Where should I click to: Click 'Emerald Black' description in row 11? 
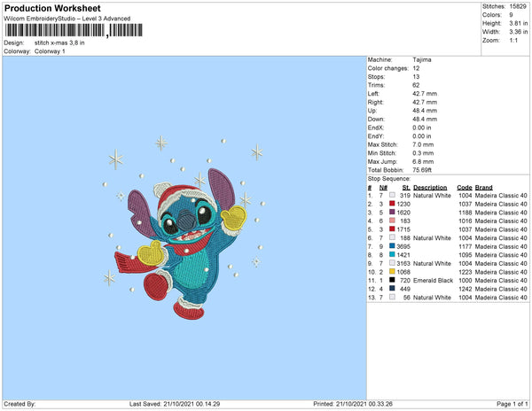tap(434, 280)
